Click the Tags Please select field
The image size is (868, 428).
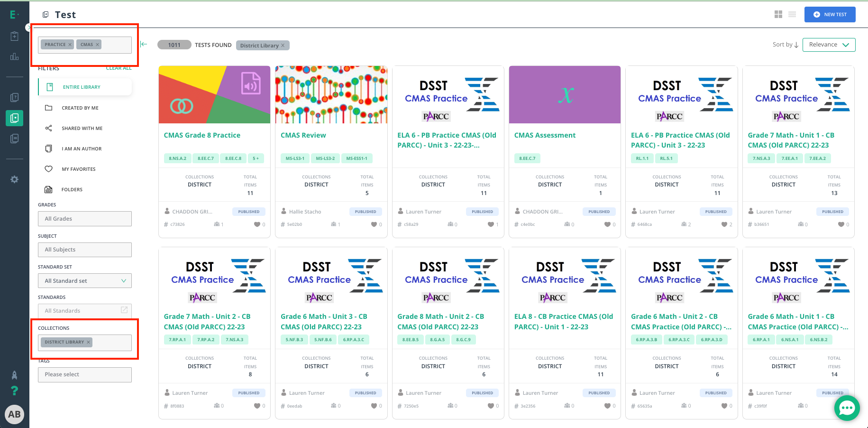point(85,374)
